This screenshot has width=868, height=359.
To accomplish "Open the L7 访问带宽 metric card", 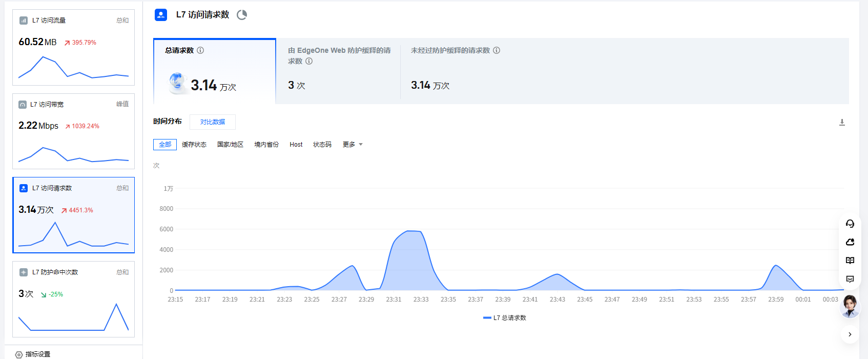I will coord(74,131).
